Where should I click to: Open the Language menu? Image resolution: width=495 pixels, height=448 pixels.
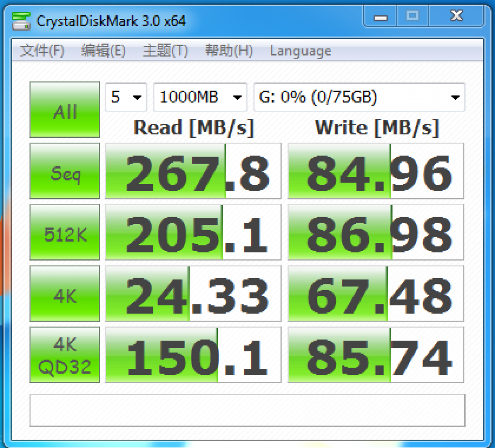pos(301,51)
